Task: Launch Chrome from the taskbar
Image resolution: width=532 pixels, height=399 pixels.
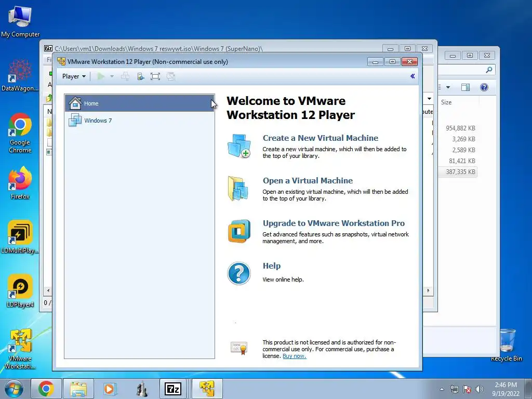Action: tap(46, 389)
